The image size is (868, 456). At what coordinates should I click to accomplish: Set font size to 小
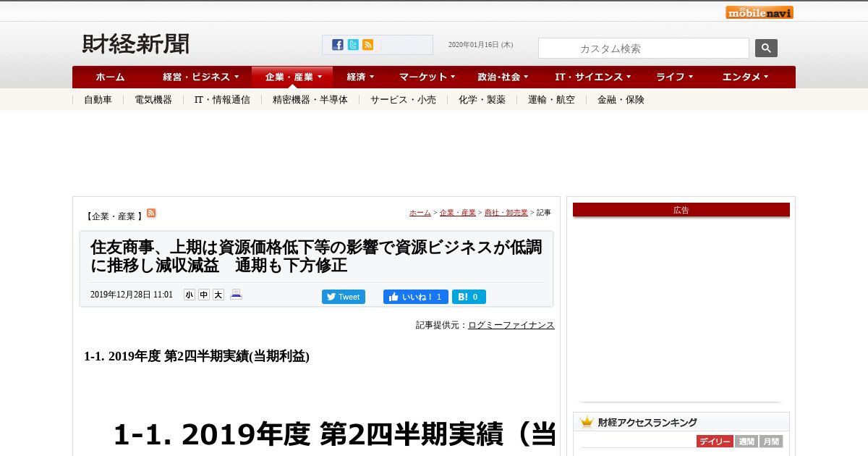coord(190,295)
